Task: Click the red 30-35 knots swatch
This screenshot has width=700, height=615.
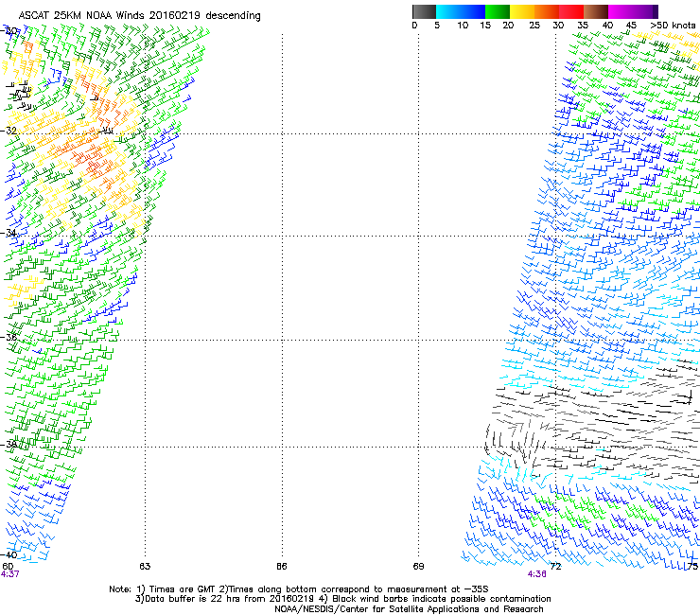Action: point(571,11)
